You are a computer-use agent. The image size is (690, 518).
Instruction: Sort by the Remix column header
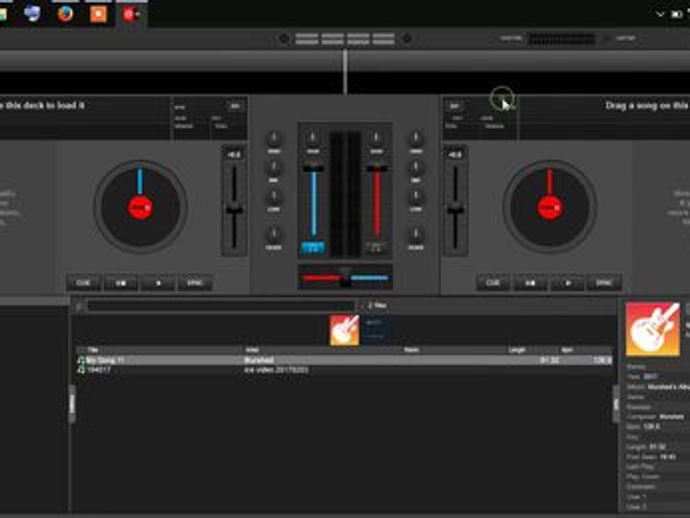coord(411,350)
